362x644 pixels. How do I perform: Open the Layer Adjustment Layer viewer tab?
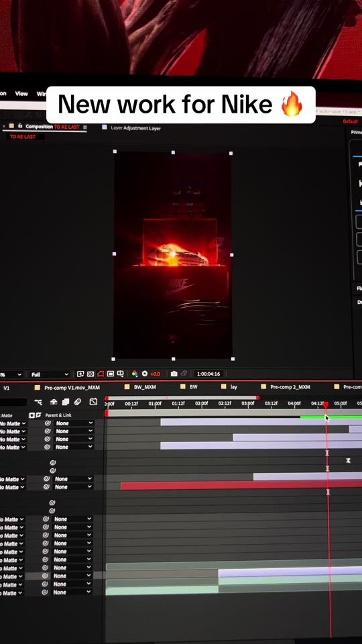click(x=135, y=128)
